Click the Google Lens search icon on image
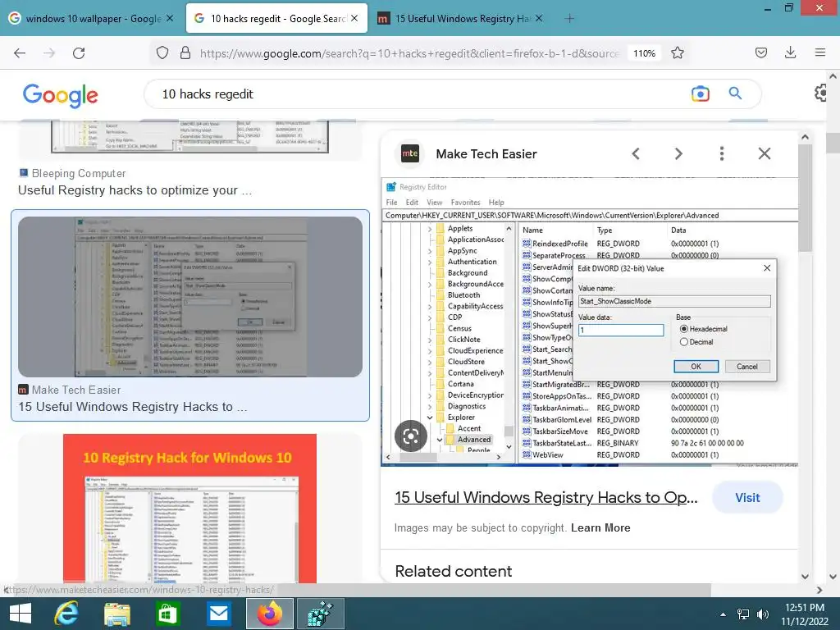This screenshot has height=630, width=840. [x=411, y=436]
